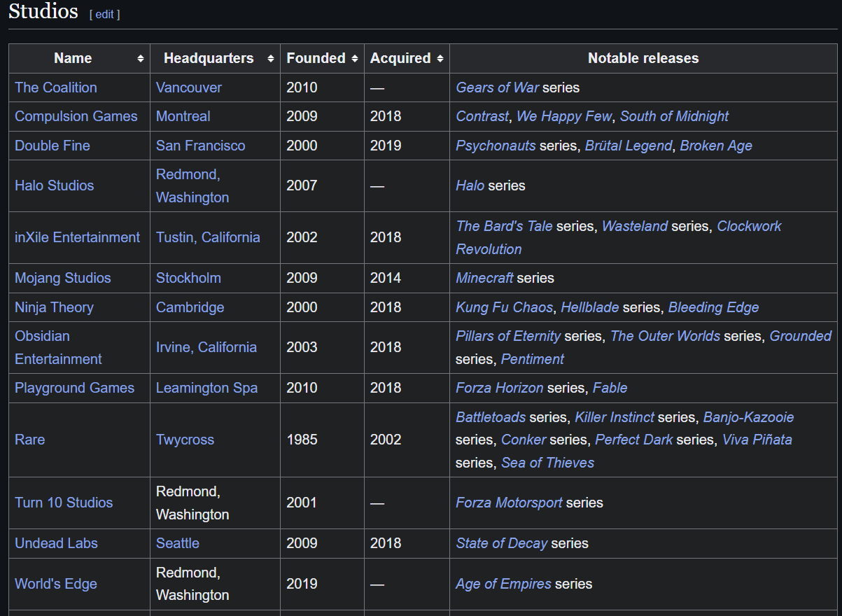Select the Double Fine studio link
This screenshot has height=616, width=842.
[52, 146]
